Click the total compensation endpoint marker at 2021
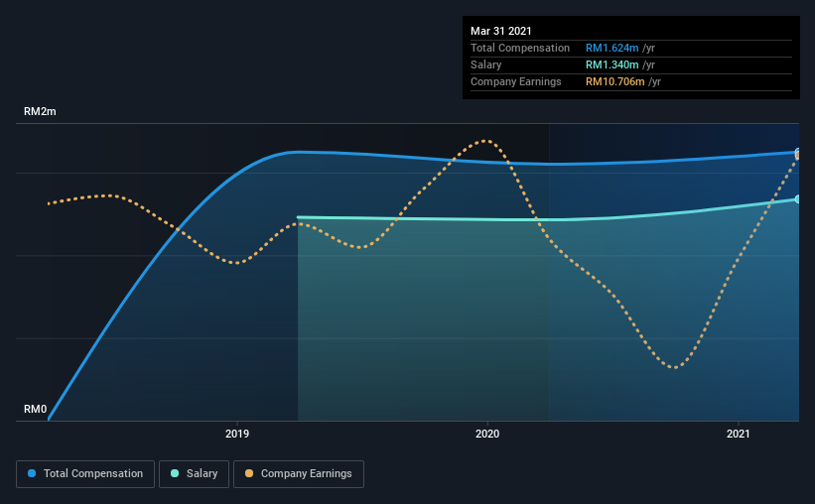The image size is (815, 504). [798, 152]
